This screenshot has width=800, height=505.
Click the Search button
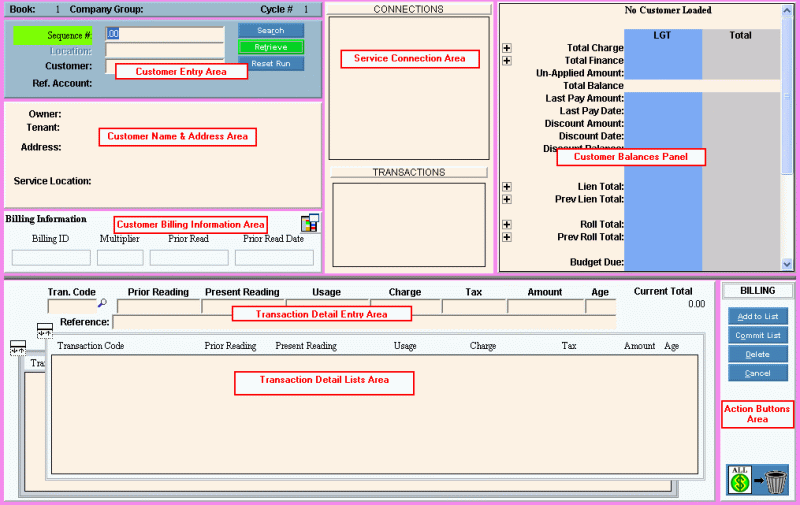[271, 31]
